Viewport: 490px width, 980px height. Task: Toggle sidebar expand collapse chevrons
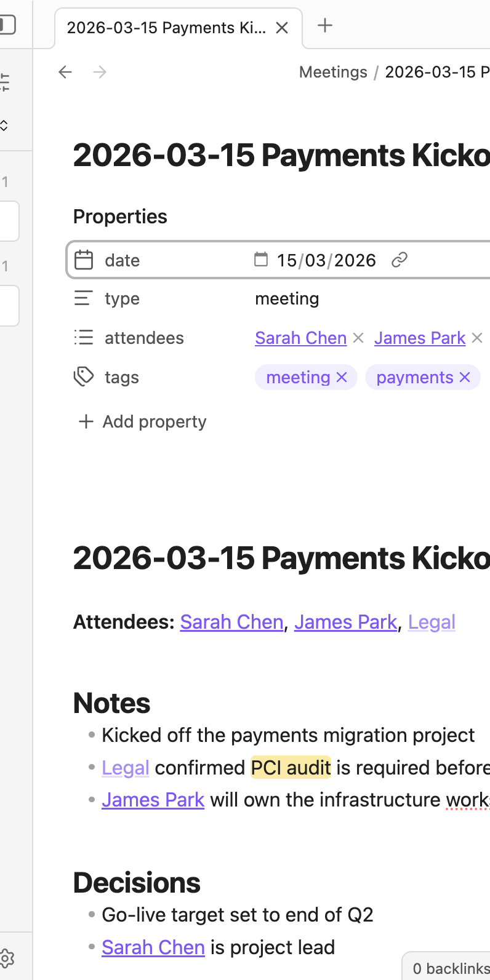[4, 125]
